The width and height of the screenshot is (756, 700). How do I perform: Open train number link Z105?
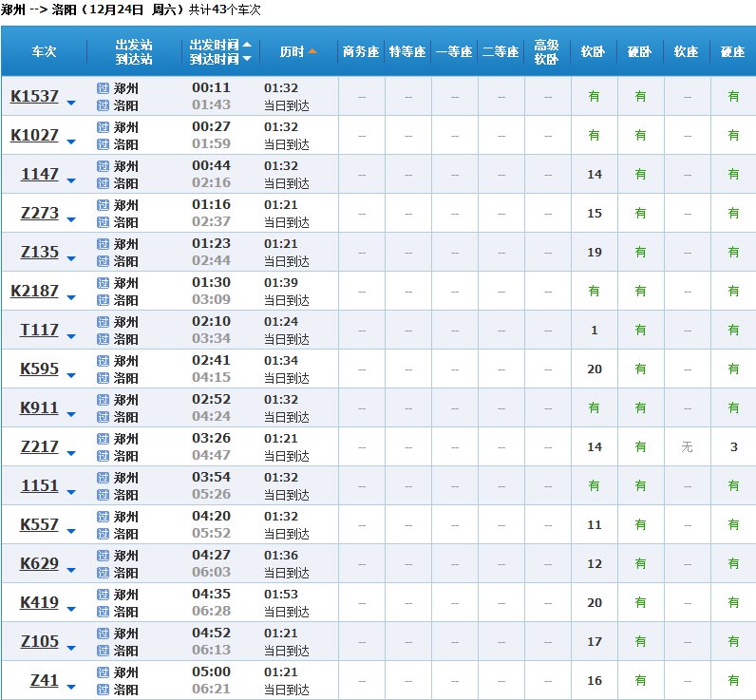point(39,641)
